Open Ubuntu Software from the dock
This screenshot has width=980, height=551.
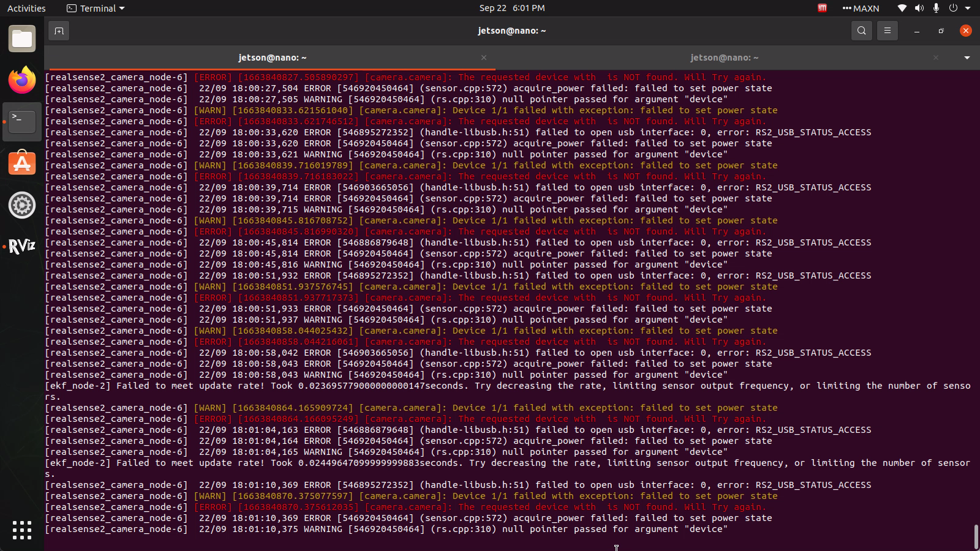click(x=22, y=163)
